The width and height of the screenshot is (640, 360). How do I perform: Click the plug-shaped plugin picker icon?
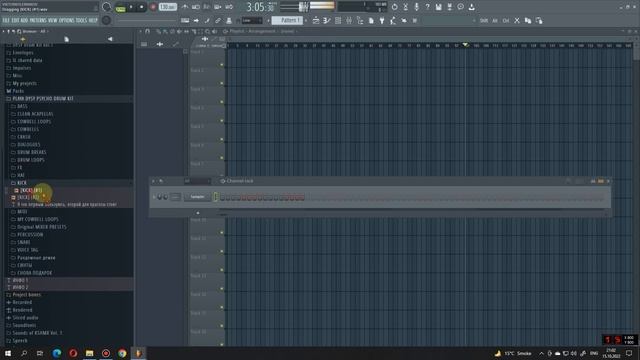(x=382, y=20)
